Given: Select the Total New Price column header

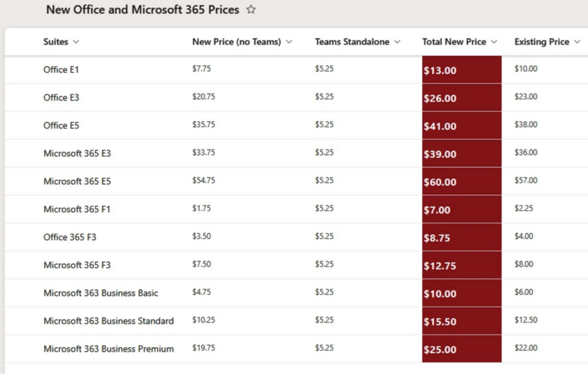Looking at the screenshot, I should tap(454, 41).
